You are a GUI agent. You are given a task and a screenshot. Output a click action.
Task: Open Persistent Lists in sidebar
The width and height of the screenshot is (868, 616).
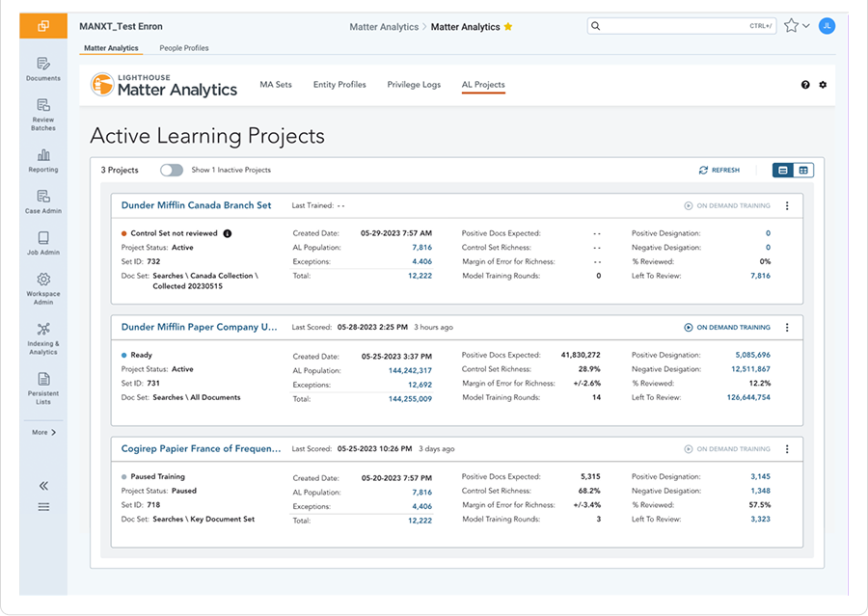(x=43, y=388)
